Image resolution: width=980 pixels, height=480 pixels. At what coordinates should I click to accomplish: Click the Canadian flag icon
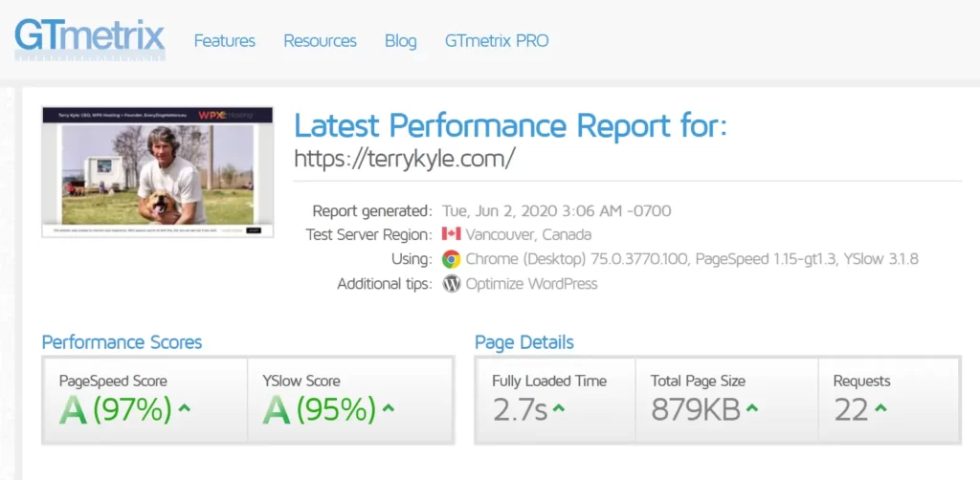[451, 234]
